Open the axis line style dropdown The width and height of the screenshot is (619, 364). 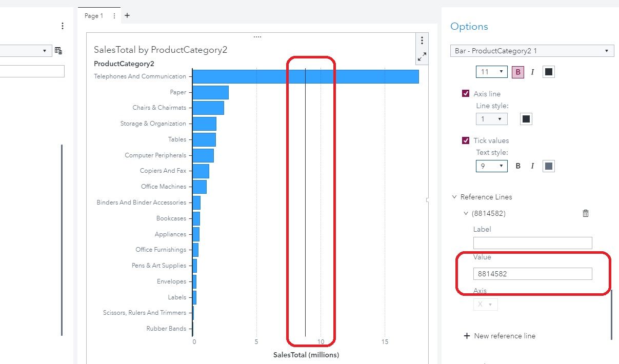491,118
